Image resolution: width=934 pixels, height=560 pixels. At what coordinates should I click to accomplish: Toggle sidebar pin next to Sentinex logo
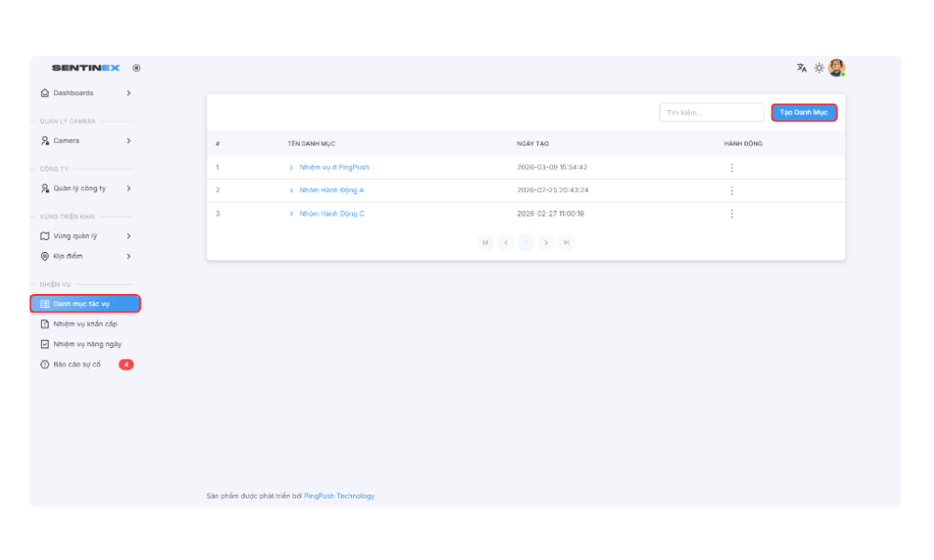(x=136, y=68)
